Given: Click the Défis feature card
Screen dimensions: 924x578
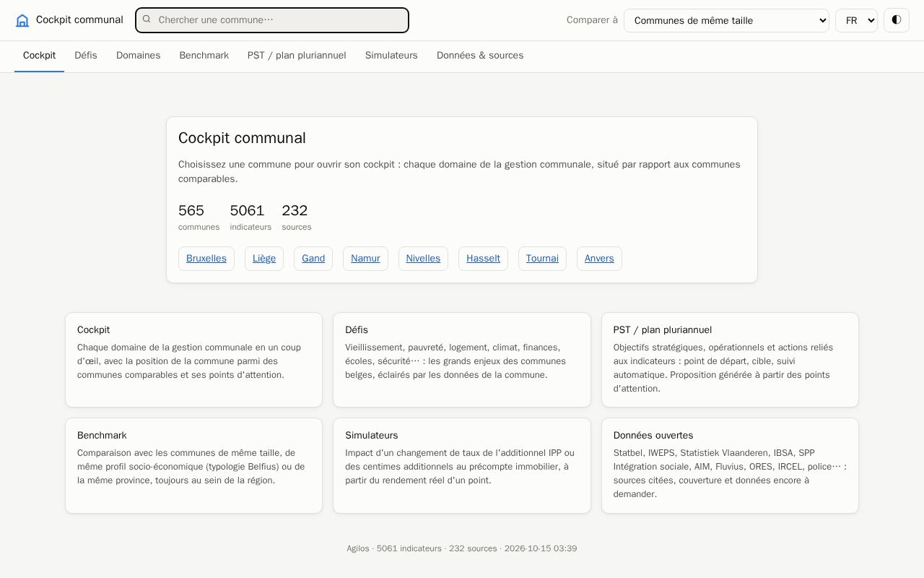Looking at the screenshot, I should tap(462, 360).
